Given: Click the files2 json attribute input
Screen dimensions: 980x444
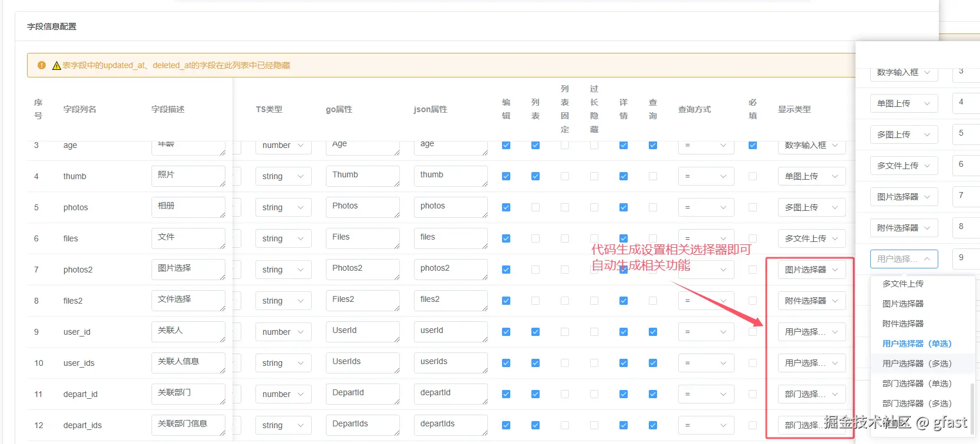Looking at the screenshot, I should click(x=451, y=301).
